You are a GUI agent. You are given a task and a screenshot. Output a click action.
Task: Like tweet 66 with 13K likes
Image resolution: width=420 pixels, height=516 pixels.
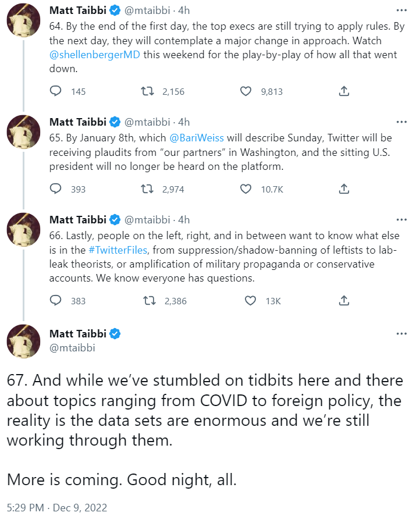(x=251, y=301)
